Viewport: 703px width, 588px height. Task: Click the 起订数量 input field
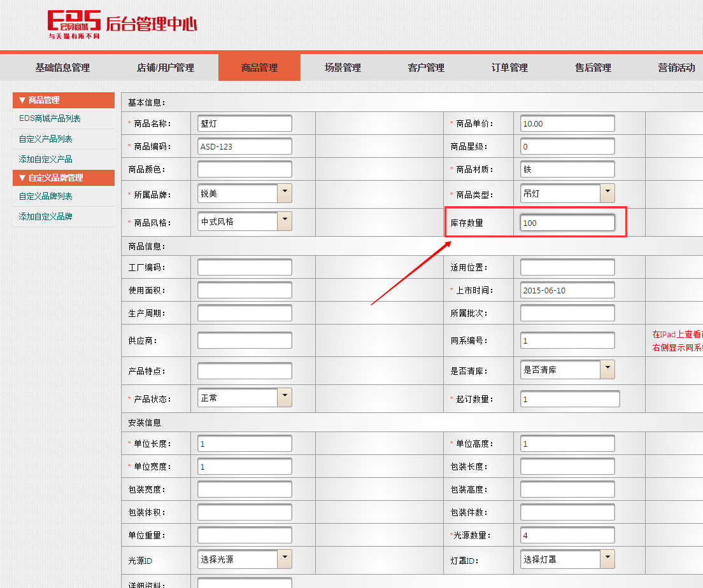571,399
